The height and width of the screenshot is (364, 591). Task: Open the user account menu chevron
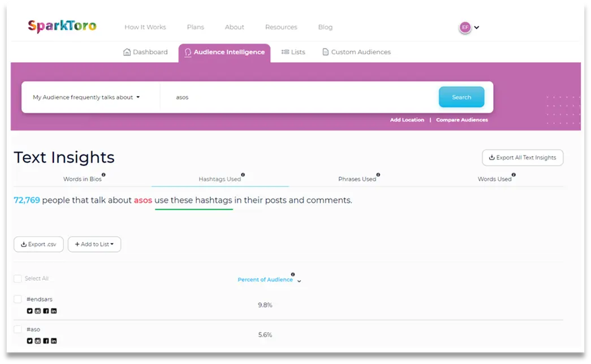point(477,27)
